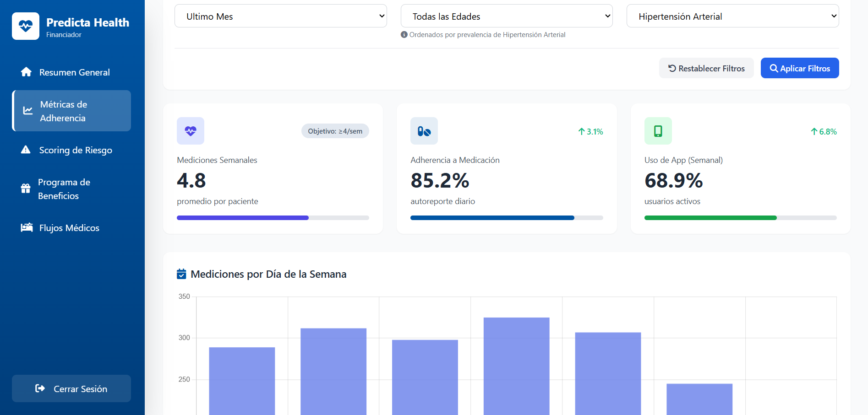Click the Predicta Health heartbeat logo

coord(26,26)
